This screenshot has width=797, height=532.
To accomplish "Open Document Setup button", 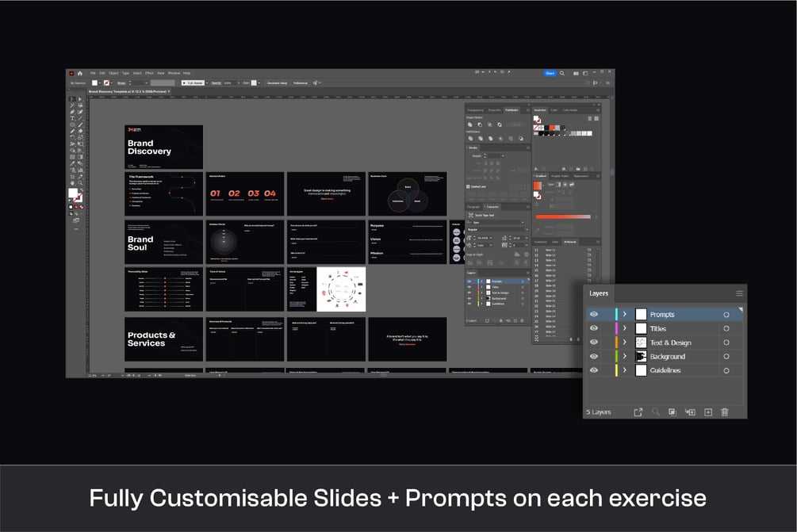I will (x=277, y=82).
